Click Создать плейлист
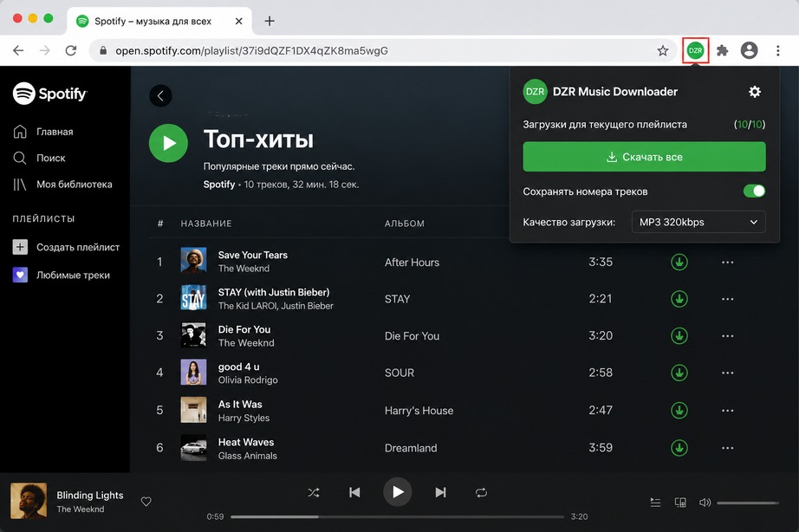Image resolution: width=799 pixels, height=532 pixels. coord(66,247)
